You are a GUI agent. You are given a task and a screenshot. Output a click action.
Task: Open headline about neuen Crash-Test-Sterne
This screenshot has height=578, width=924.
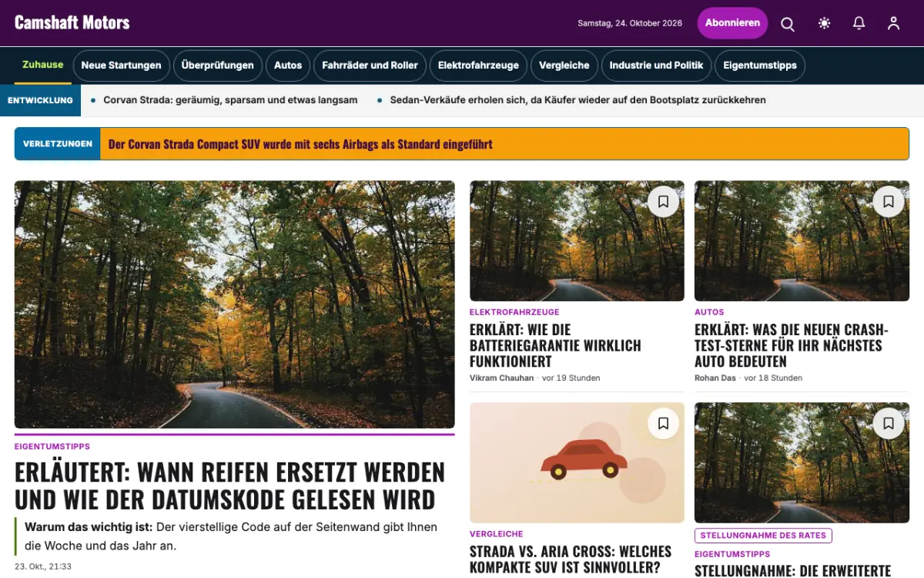pos(792,345)
